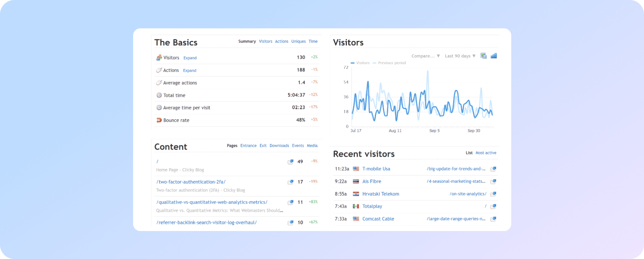Switch to the Uniques tab in The Basics
Screen dimensions: 644x259
[299, 41]
